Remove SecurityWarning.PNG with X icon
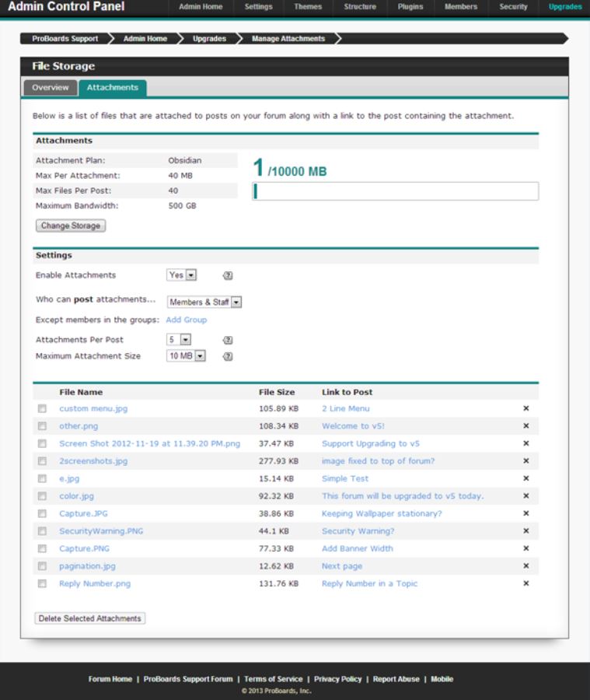Image resolution: width=590 pixels, height=700 pixels. point(525,530)
